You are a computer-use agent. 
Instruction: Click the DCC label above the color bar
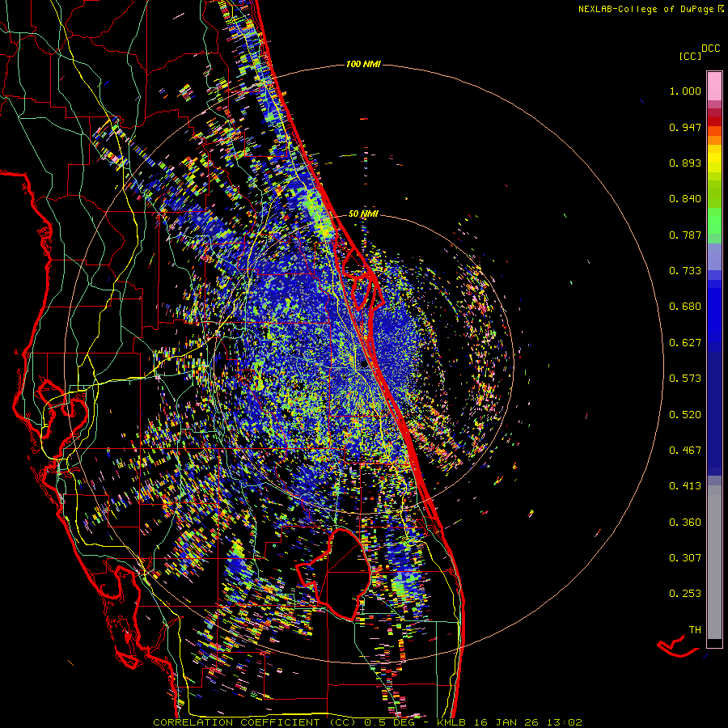710,49
